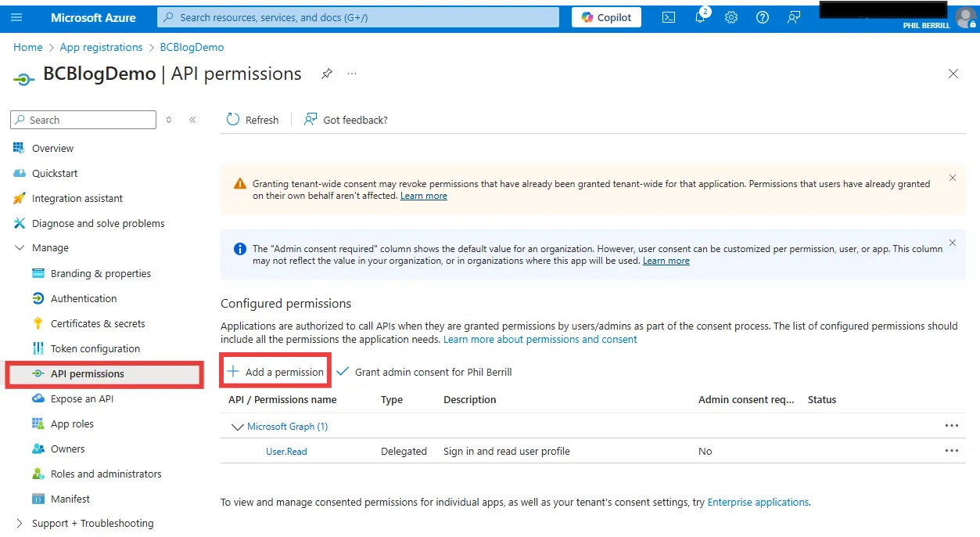Click the Refresh icon
Image resolution: width=980 pixels, height=537 pixels.
(x=233, y=119)
